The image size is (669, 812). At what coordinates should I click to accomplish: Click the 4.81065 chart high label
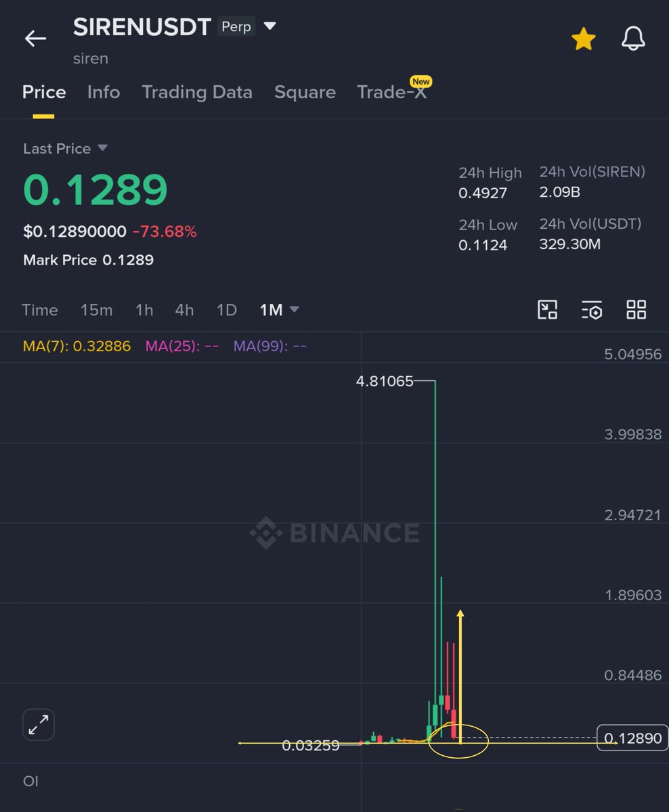(385, 381)
